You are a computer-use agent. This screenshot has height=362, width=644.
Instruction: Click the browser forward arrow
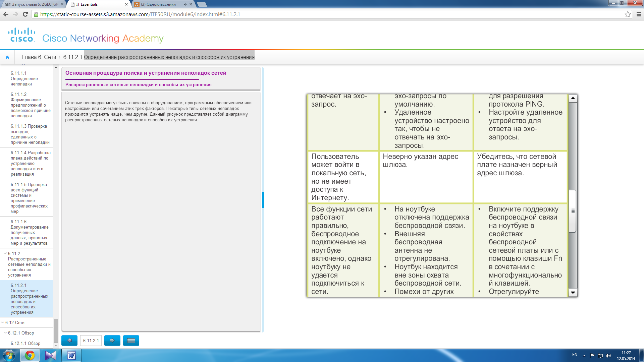pos(15,14)
